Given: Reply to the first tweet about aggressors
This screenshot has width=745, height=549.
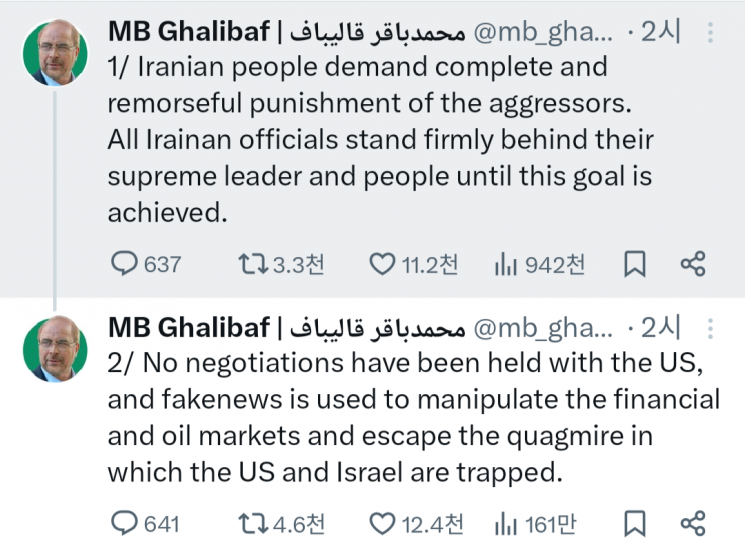Looking at the screenshot, I should point(123,264).
